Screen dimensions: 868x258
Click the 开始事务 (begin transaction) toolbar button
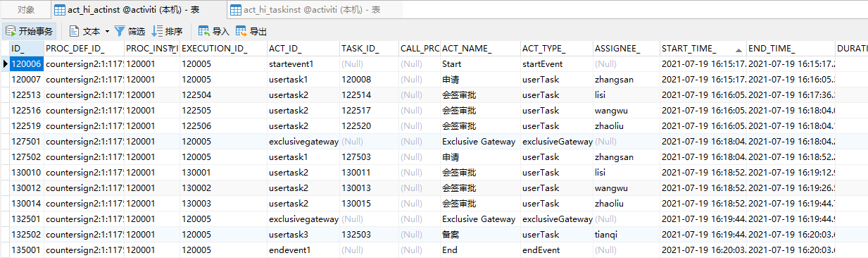coord(29,31)
